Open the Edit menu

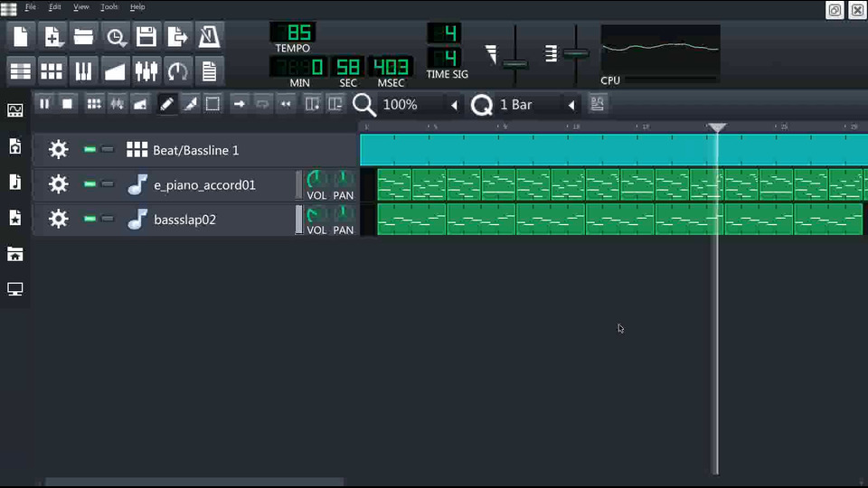(55, 7)
